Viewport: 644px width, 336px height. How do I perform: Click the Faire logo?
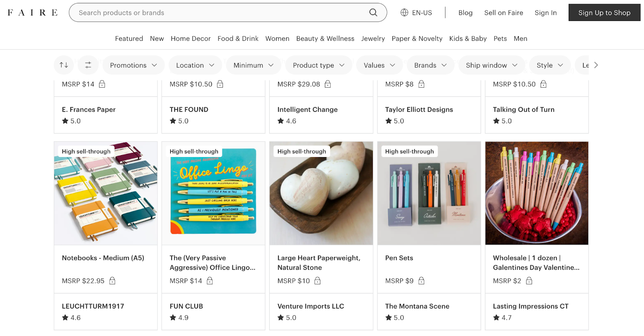pyautogui.click(x=33, y=12)
